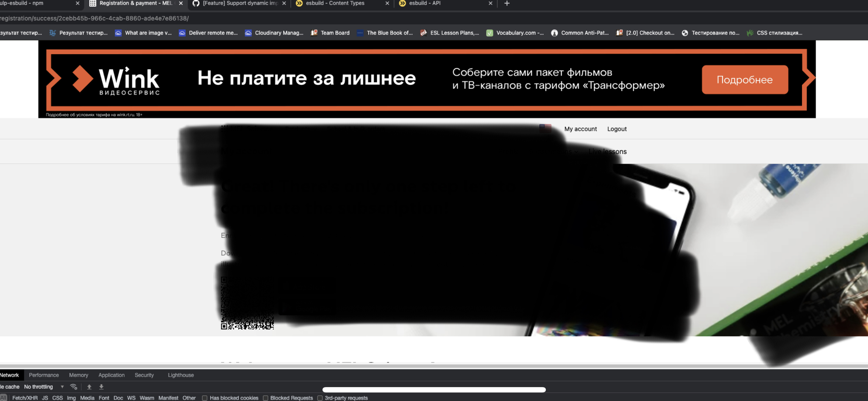Click the 'CSS стилизация...' bookmark favicon
The height and width of the screenshot is (401, 868).
click(750, 33)
